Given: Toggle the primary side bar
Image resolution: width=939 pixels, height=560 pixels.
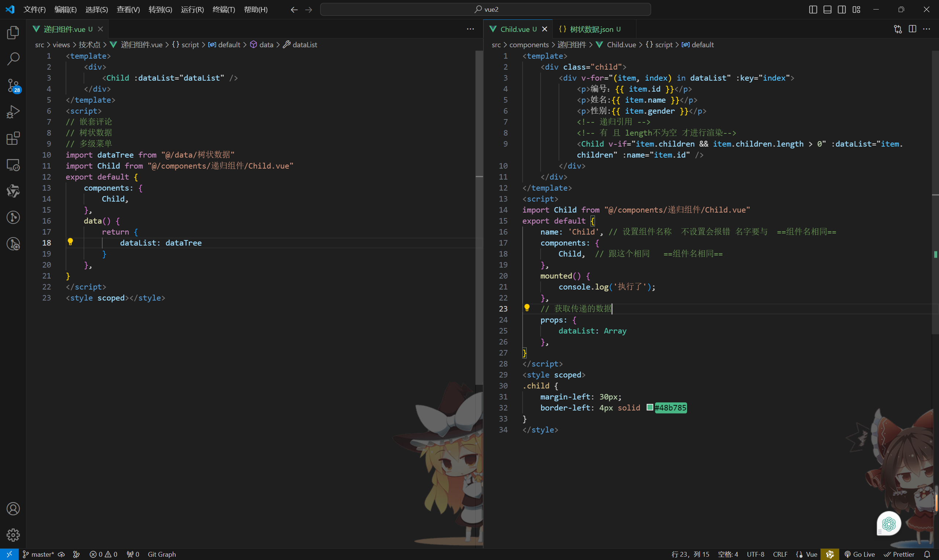Looking at the screenshot, I should [813, 10].
